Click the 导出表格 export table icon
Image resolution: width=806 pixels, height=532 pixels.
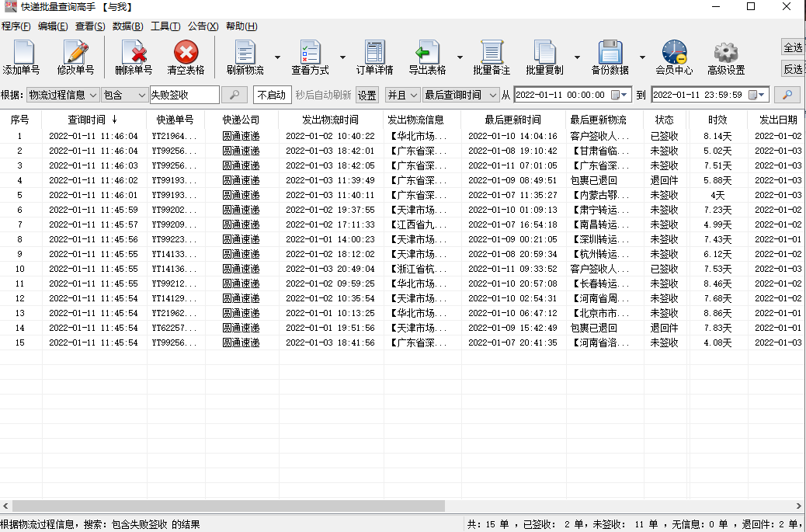click(x=427, y=53)
